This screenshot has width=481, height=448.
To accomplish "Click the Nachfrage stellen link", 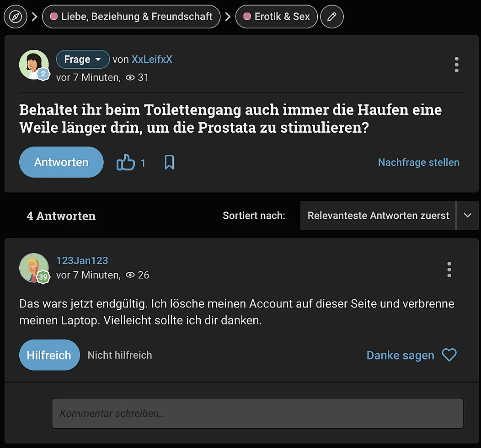I will tap(418, 162).
